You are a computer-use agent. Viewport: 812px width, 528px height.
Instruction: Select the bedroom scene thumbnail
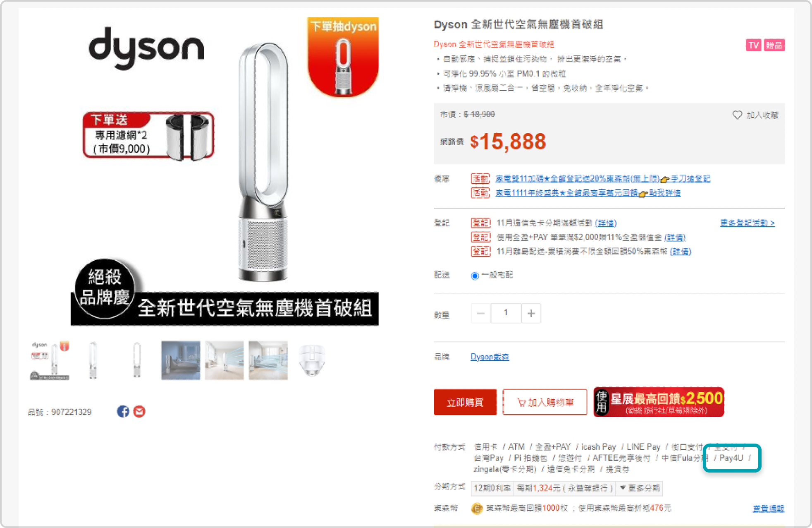tap(181, 360)
